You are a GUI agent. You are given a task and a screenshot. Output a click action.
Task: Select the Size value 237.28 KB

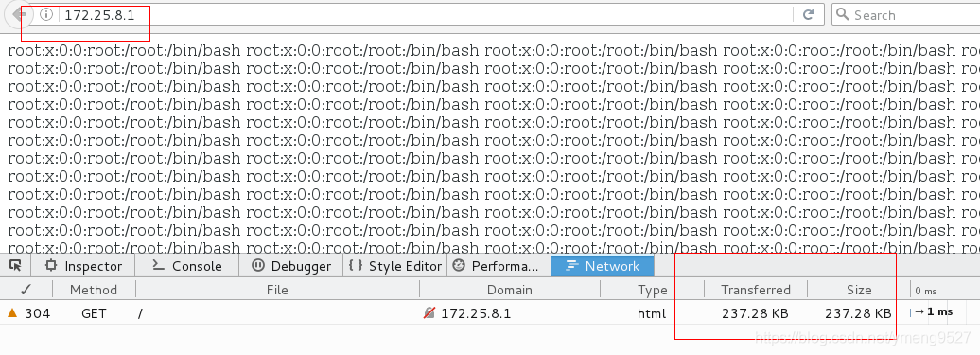[858, 313]
